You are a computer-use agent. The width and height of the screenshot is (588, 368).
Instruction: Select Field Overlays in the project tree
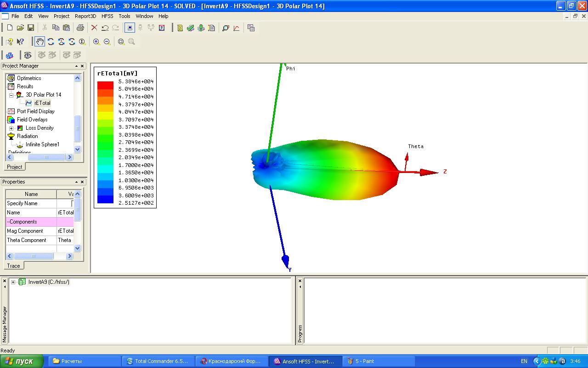point(32,120)
